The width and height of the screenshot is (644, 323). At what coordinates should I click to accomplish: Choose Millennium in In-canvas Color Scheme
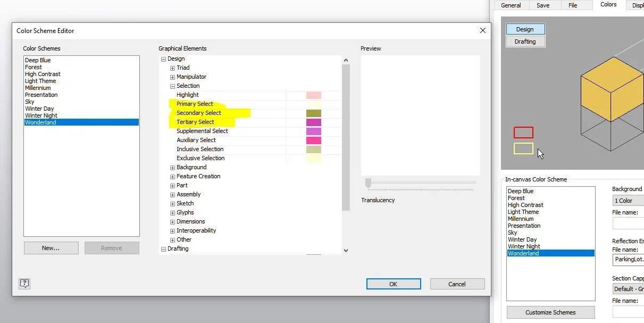tap(550, 219)
